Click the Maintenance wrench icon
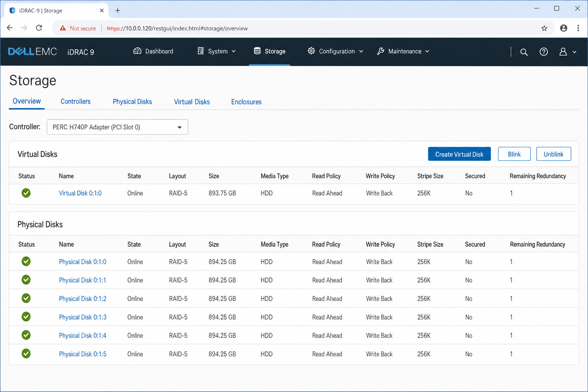The image size is (588, 392). tap(381, 51)
